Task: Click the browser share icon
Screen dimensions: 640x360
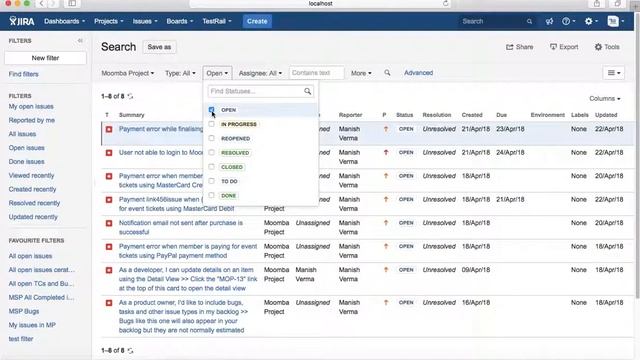Action: pyautogui.click(x=597, y=3)
